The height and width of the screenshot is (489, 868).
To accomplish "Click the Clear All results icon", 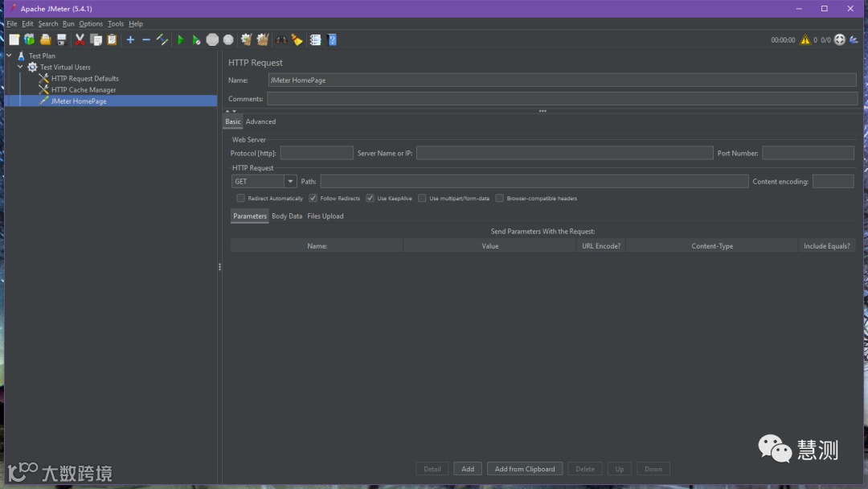I will (262, 40).
